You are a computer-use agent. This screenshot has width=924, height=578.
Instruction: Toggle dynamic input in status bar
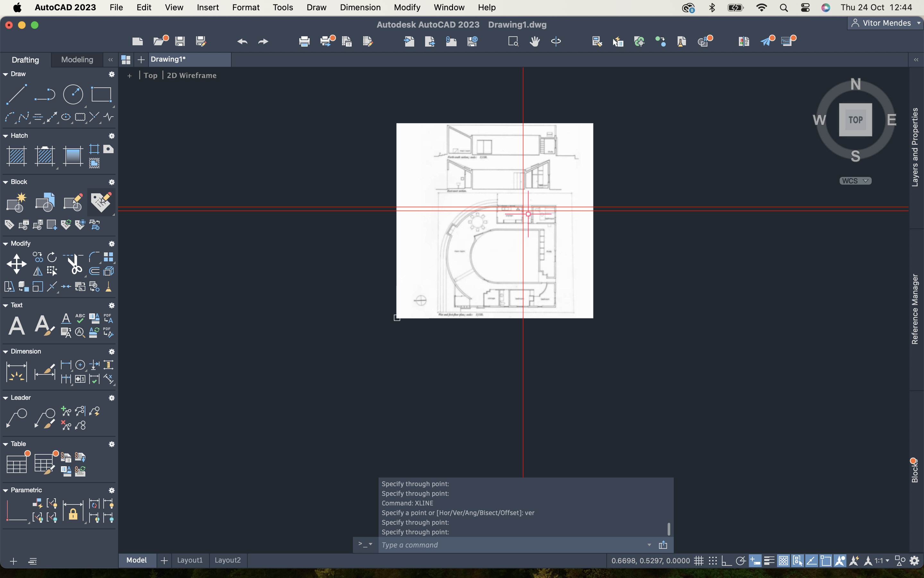coord(755,561)
